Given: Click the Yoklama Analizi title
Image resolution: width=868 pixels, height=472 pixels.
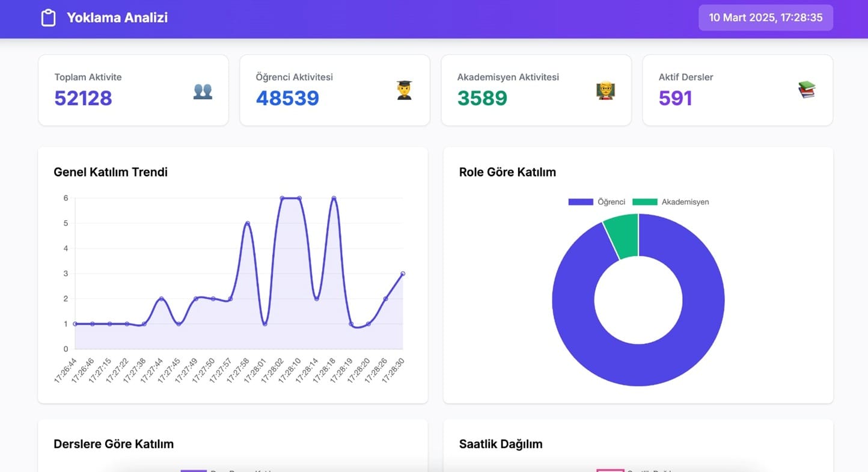Looking at the screenshot, I should point(117,18).
